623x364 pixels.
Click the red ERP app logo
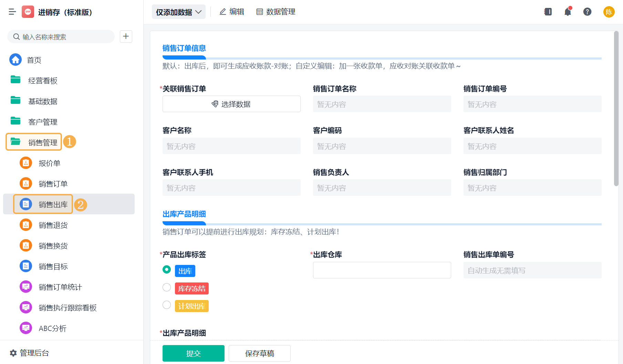point(28,12)
